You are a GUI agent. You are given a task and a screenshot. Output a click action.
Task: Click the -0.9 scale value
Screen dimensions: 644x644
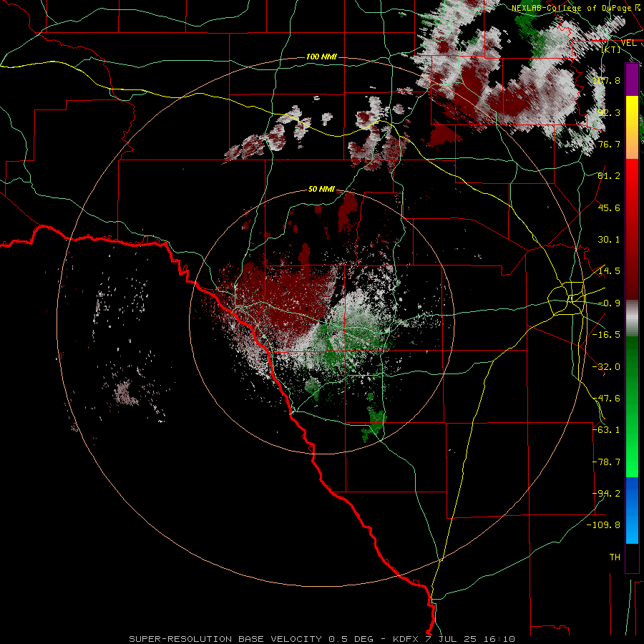(609, 303)
